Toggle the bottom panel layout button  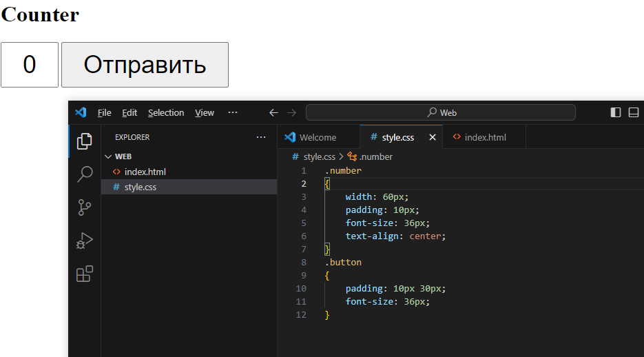click(x=633, y=112)
